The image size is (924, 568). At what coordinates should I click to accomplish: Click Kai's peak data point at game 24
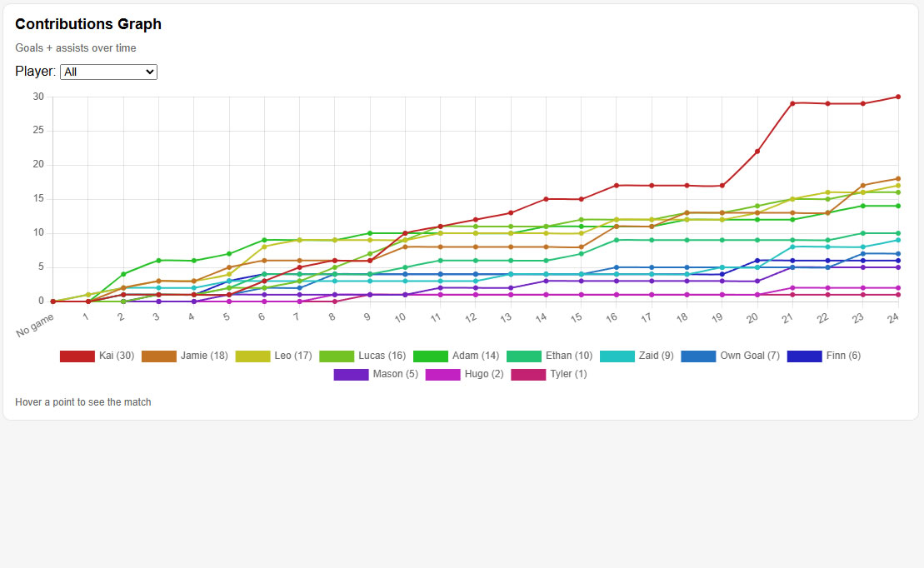[x=897, y=96]
